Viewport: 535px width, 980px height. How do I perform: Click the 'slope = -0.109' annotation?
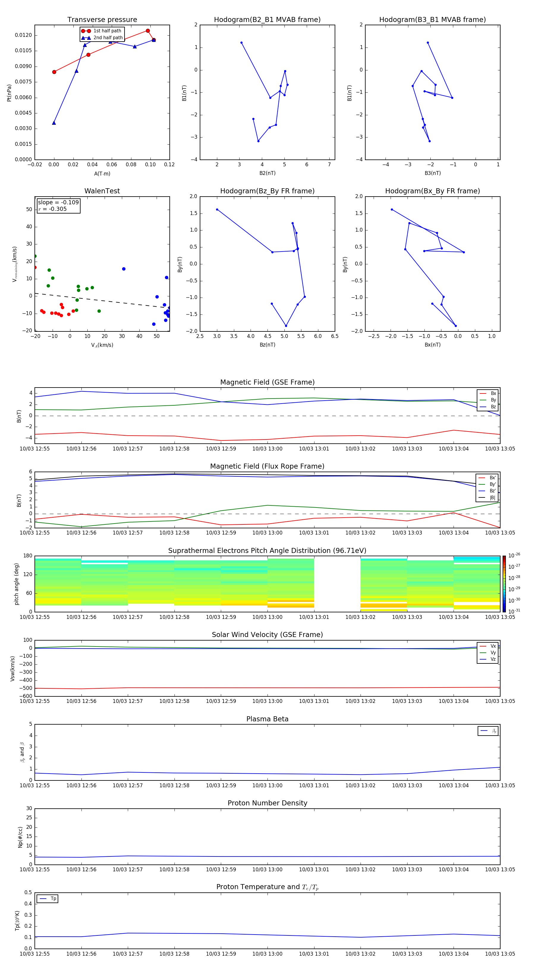58,203
